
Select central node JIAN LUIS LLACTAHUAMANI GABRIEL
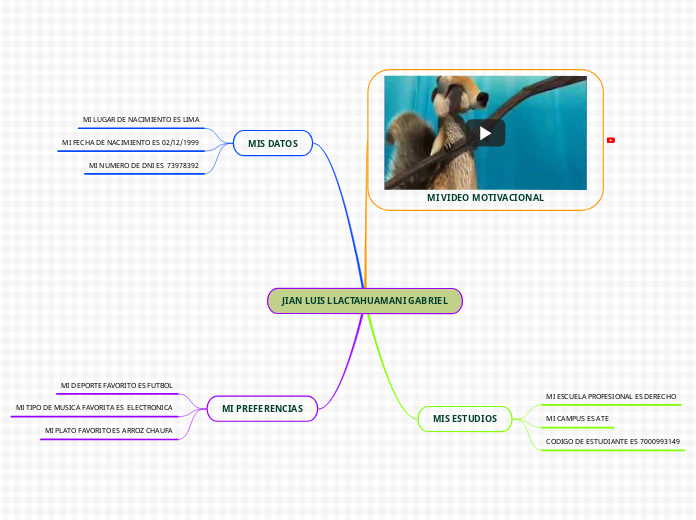click(x=365, y=301)
